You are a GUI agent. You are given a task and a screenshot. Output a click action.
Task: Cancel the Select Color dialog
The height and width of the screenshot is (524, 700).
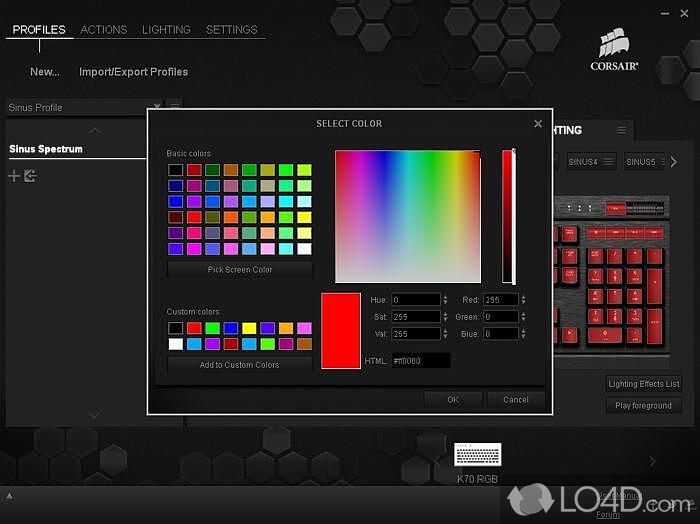click(516, 399)
